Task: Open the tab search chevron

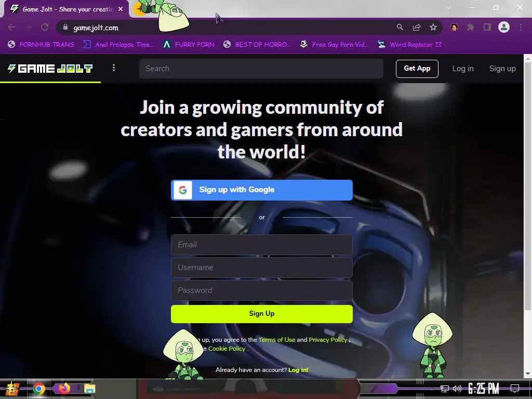Action: point(448,7)
